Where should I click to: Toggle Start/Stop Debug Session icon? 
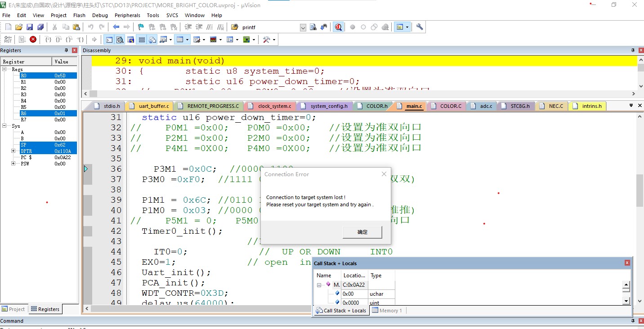(338, 27)
